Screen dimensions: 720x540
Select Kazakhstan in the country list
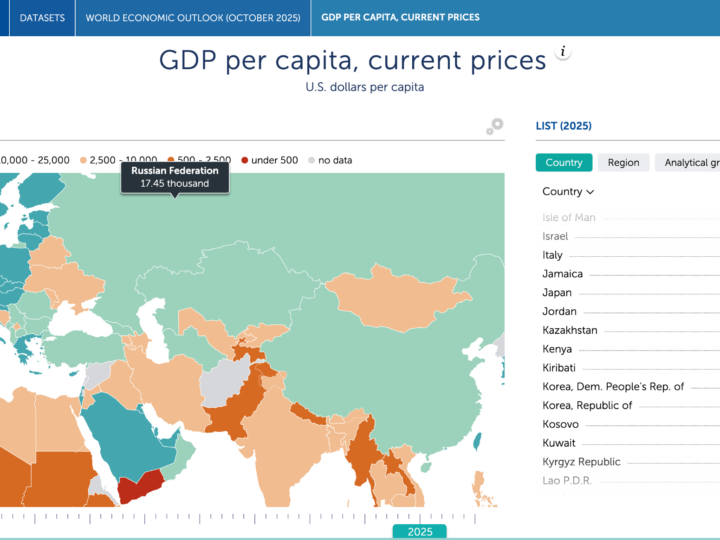tap(570, 330)
